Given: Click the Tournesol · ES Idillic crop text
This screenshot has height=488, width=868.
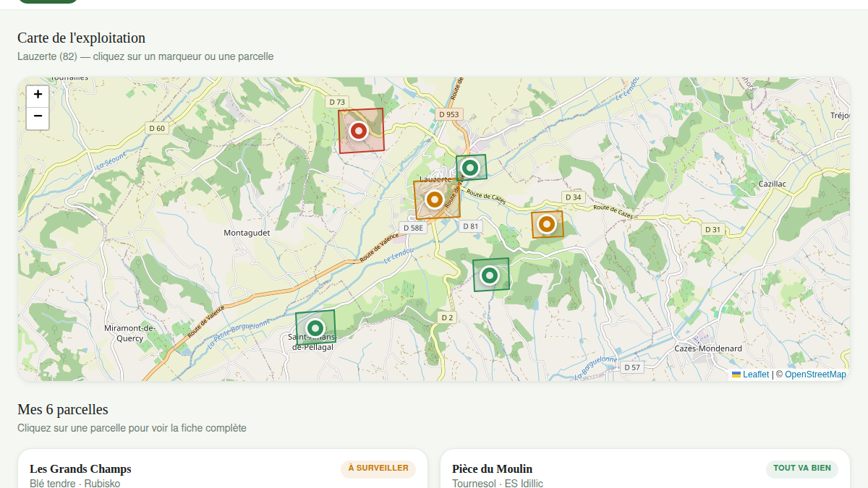Looking at the screenshot, I should (x=498, y=483).
